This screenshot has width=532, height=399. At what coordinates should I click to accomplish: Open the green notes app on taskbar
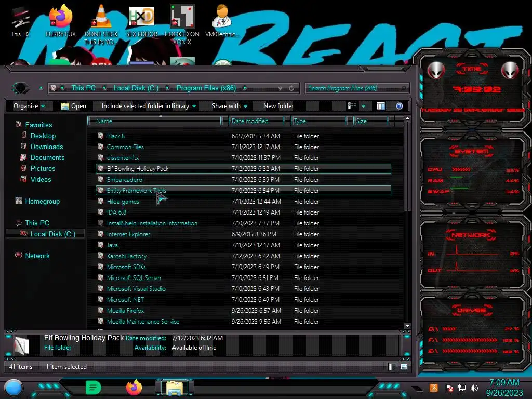(94, 388)
